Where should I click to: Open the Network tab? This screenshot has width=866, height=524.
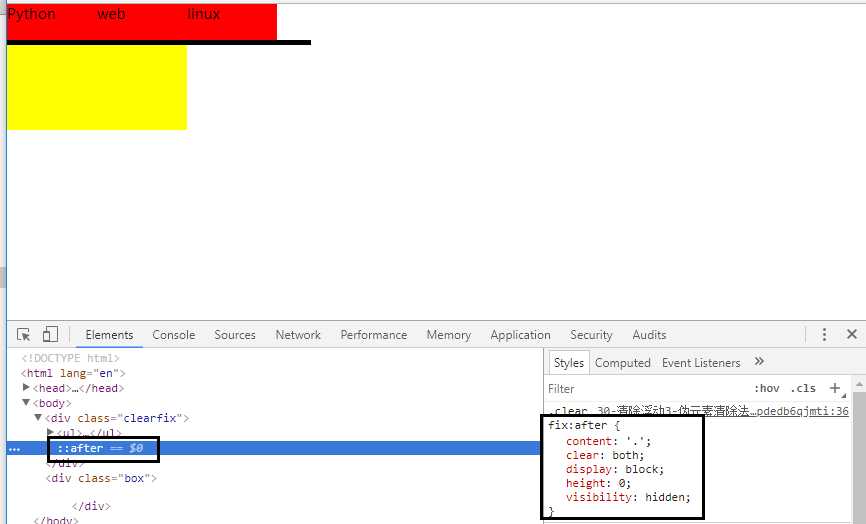298,335
